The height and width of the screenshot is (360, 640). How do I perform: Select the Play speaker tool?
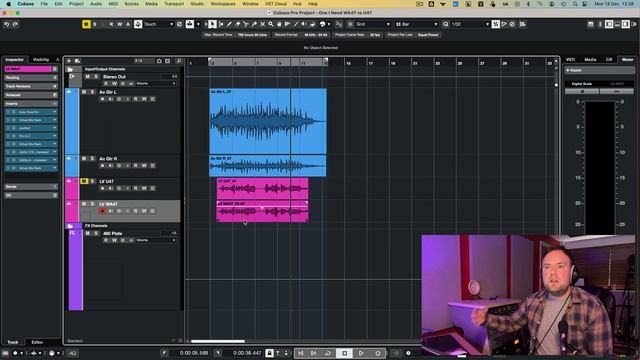tap(304, 24)
